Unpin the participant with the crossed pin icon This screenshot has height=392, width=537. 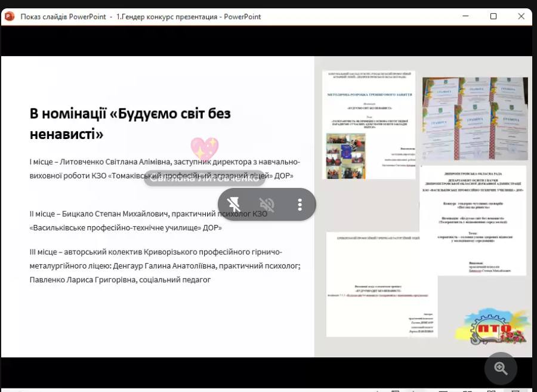234,205
